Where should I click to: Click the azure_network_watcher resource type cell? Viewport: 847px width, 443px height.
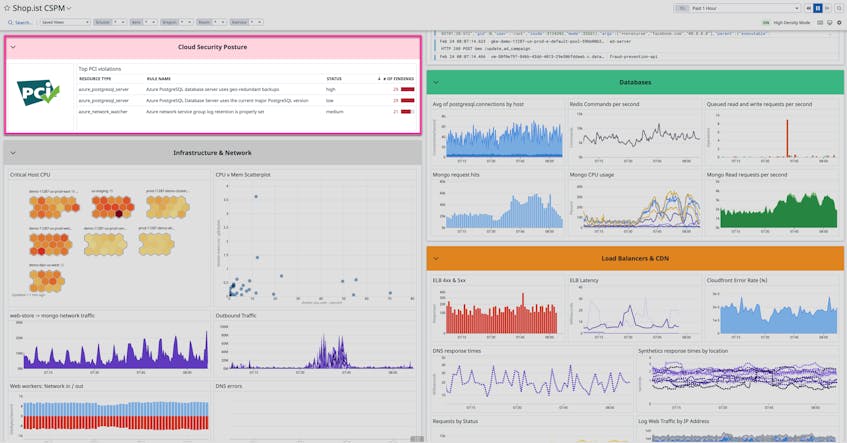[103, 112]
